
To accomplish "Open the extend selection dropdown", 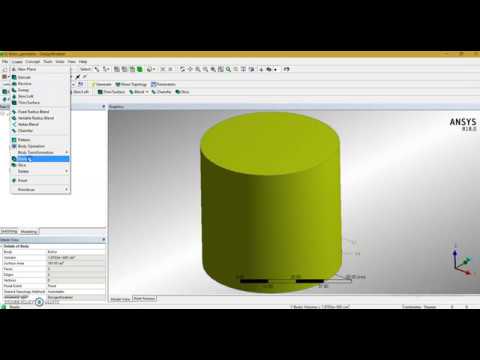I will (151, 69).
